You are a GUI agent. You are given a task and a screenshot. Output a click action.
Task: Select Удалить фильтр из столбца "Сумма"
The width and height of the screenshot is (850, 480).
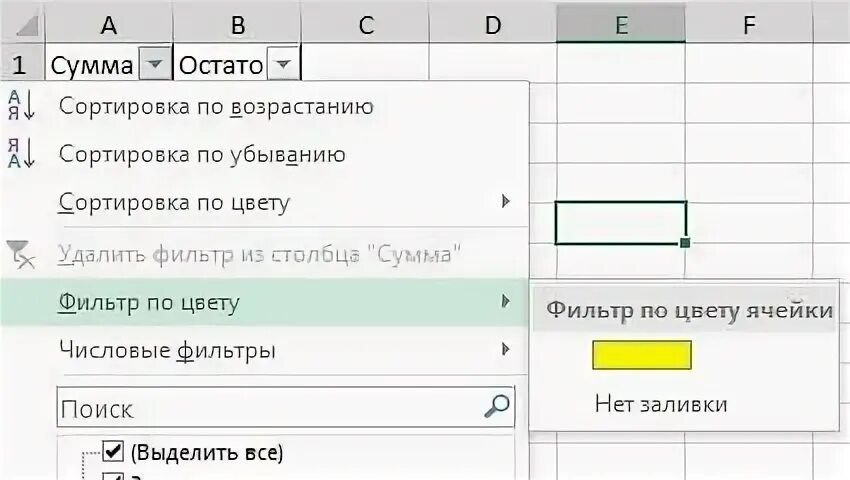(x=265, y=254)
